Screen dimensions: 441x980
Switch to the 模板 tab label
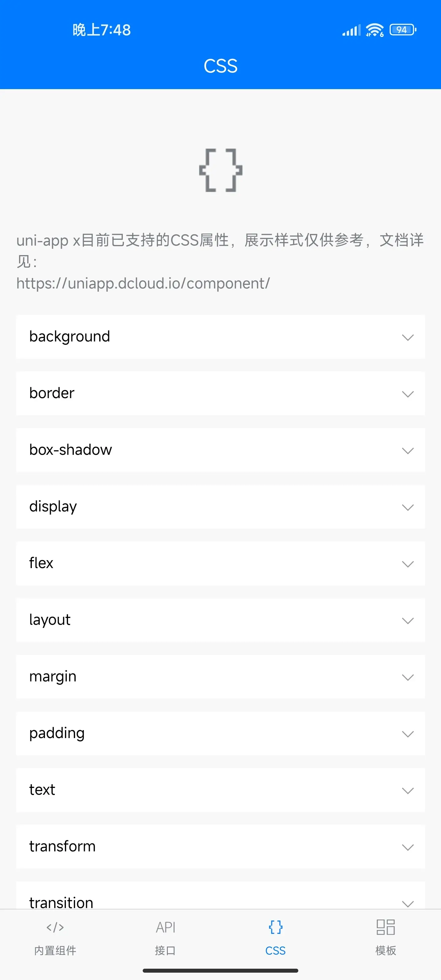pyautogui.click(x=386, y=950)
